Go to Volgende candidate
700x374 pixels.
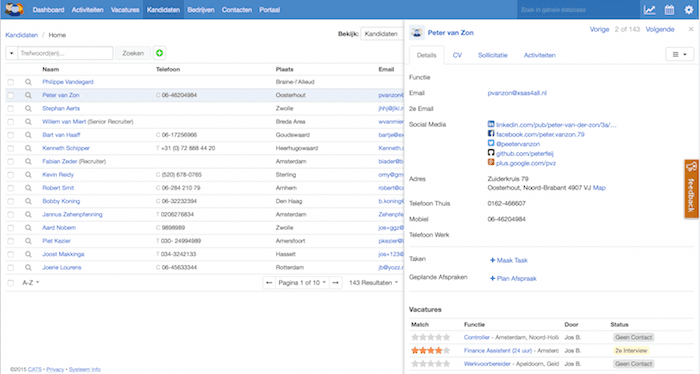click(660, 29)
